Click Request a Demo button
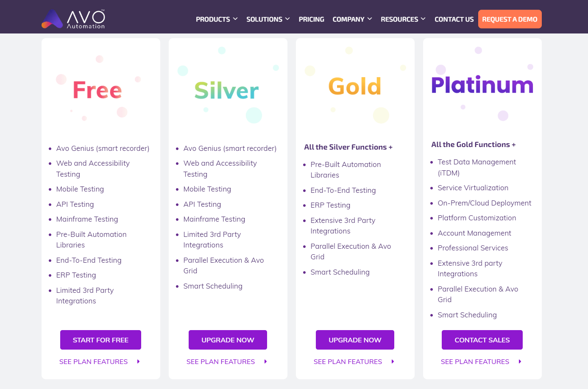 510,19
